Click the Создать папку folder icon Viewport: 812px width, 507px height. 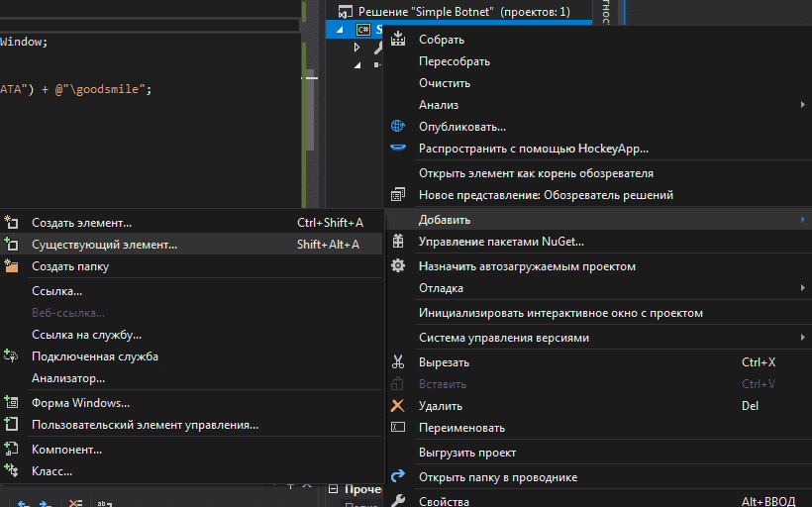(12, 266)
